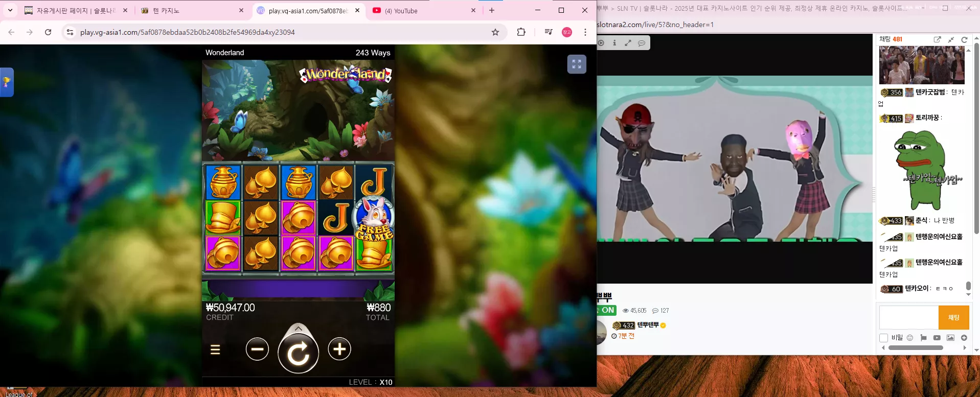
Task: Click the Pepe frog sticker in chat
Action: (x=922, y=170)
